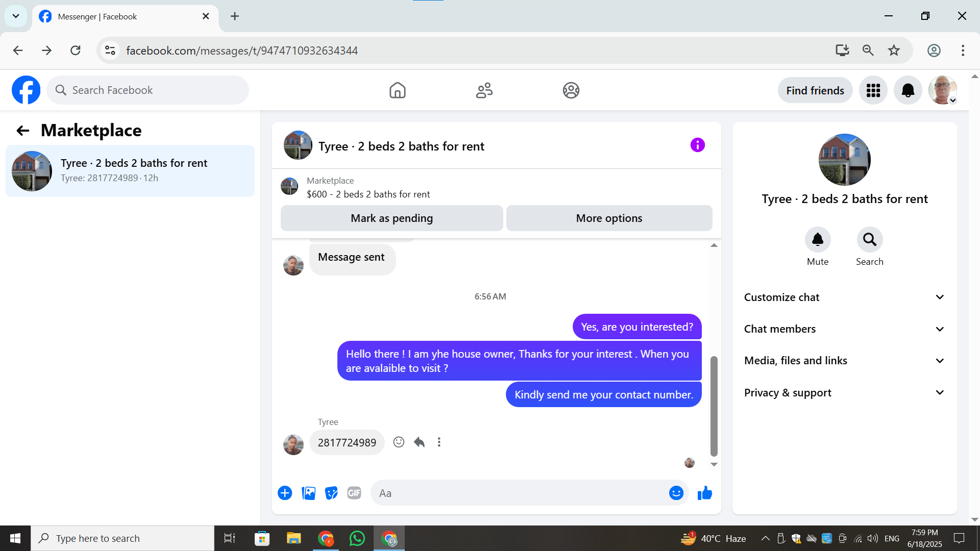Open conversation information purple icon
Viewport: 980px width, 551px height.
point(698,145)
